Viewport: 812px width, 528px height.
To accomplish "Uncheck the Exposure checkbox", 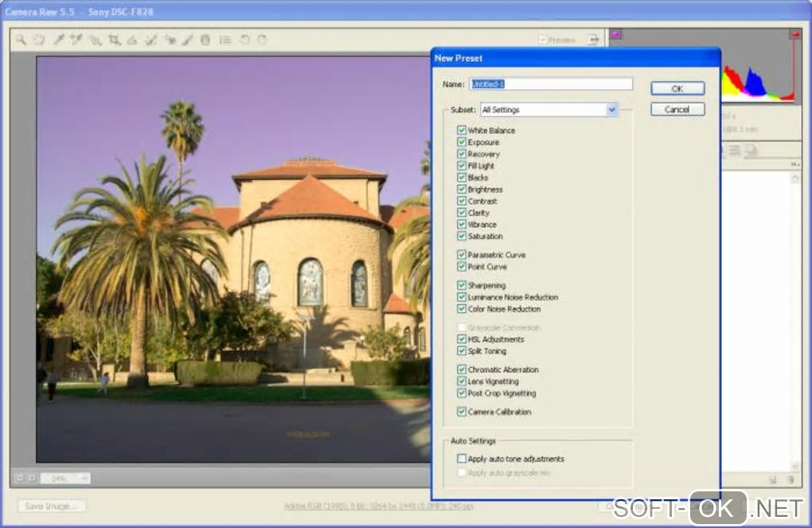I will (462, 142).
